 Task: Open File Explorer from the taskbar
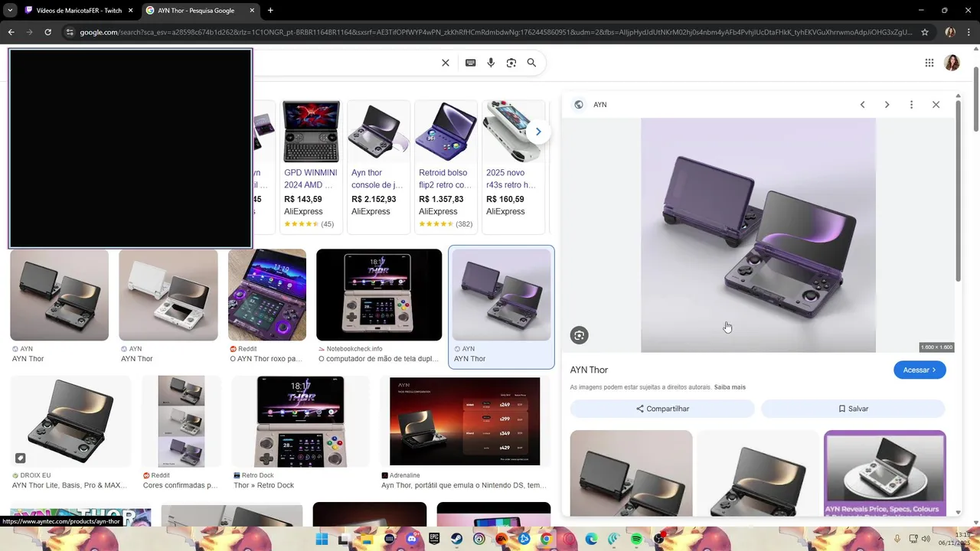pos(367,539)
